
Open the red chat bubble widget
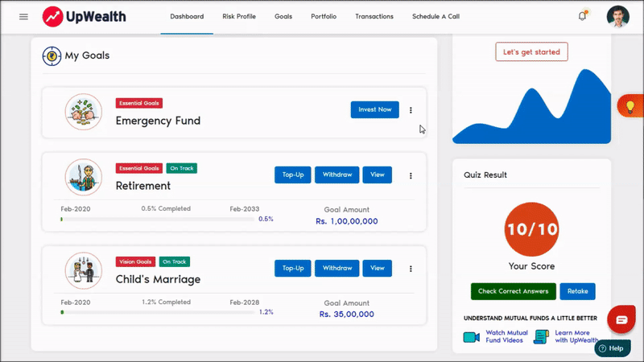point(621,320)
